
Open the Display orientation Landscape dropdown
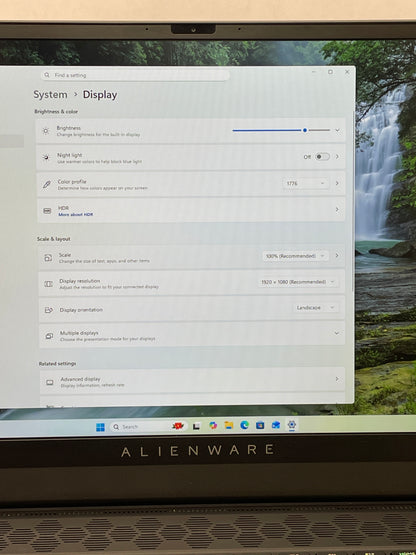coord(315,308)
